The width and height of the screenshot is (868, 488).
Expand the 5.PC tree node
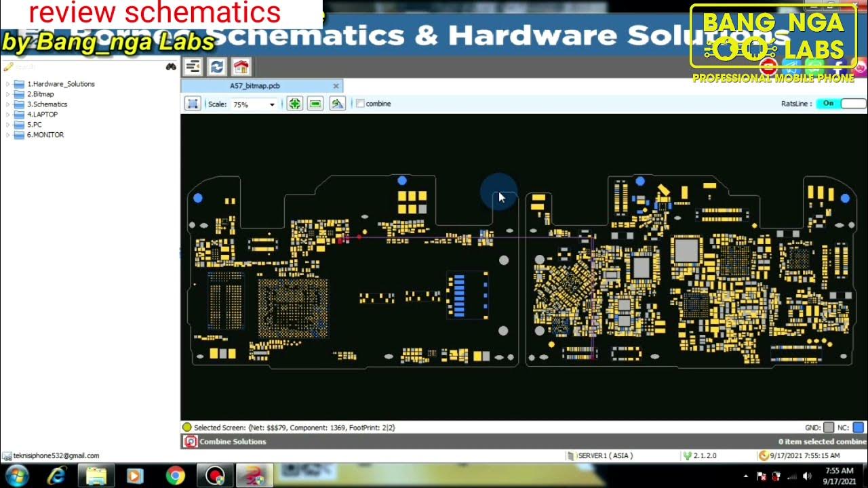click(7, 125)
